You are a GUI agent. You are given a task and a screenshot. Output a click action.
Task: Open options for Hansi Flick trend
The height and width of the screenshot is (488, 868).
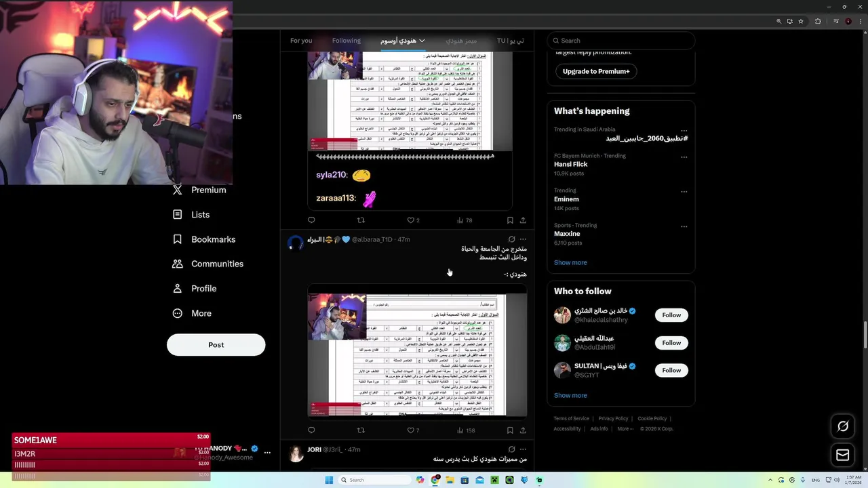click(x=684, y=157)
